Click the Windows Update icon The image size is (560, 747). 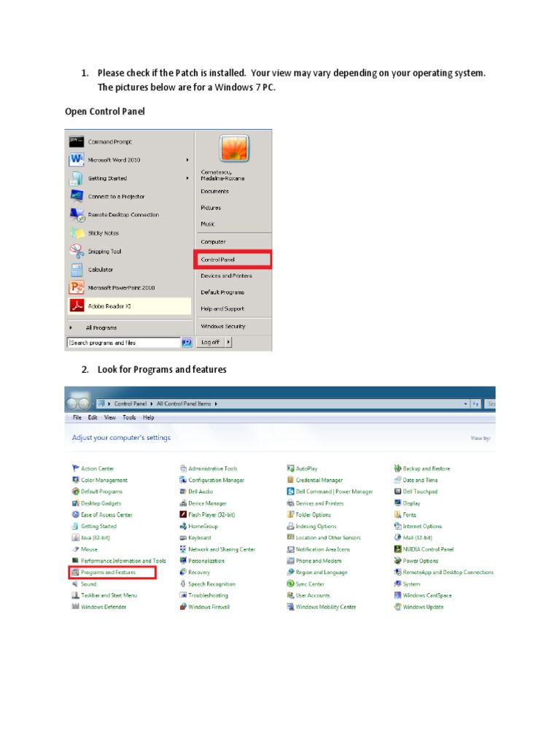pyautogui.click(x=397, y=606)
